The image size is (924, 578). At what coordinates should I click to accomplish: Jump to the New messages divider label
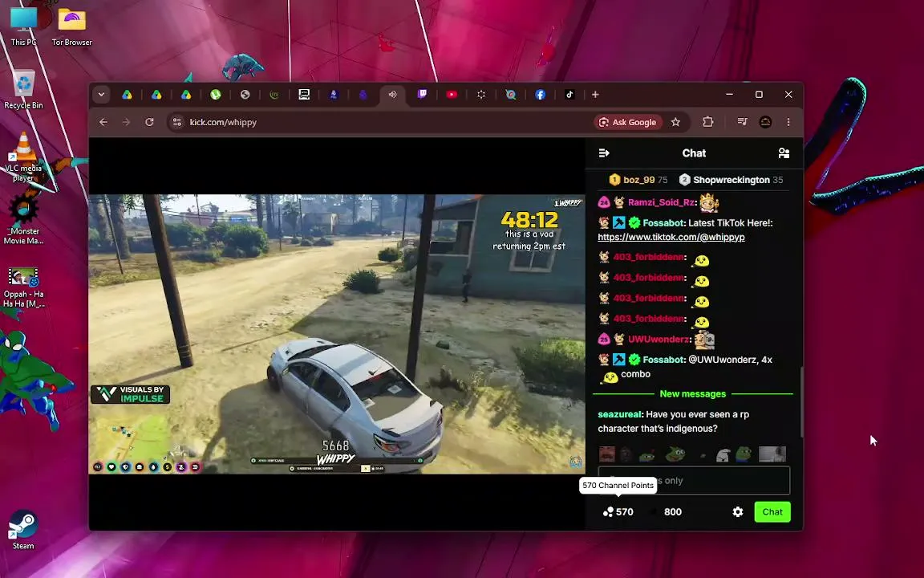[693, 394]
